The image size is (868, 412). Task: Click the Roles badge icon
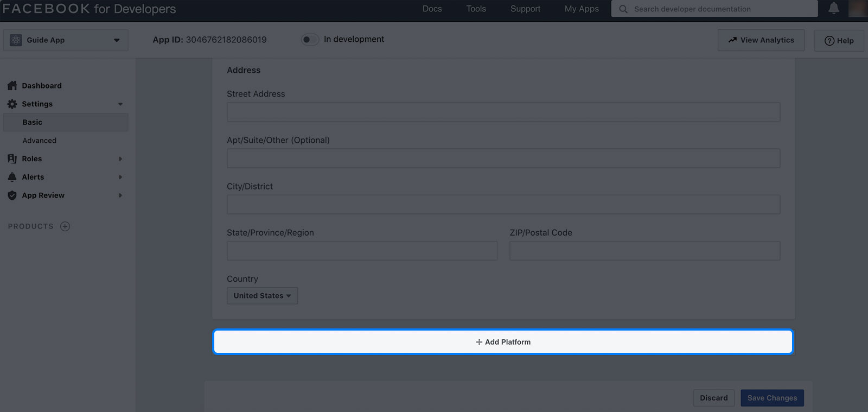click(12, 159)
